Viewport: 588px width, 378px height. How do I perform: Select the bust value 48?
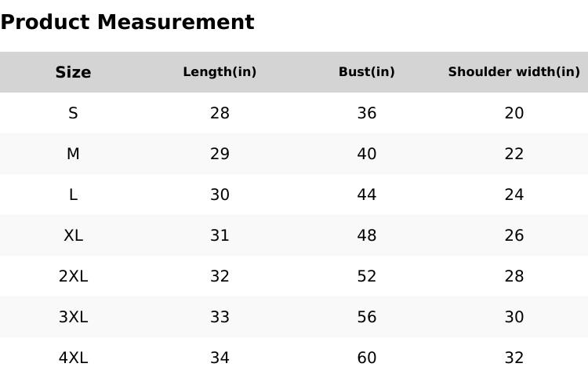point(367,235)
